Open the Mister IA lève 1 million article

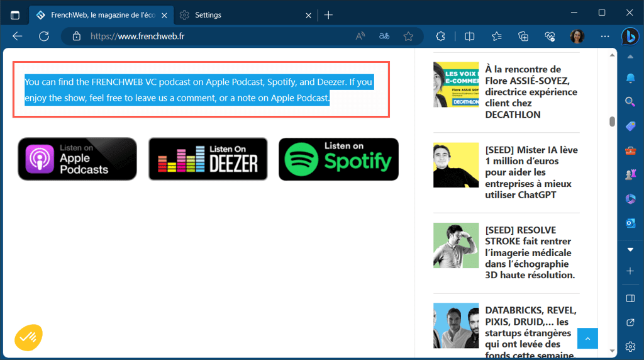[531, 172]
